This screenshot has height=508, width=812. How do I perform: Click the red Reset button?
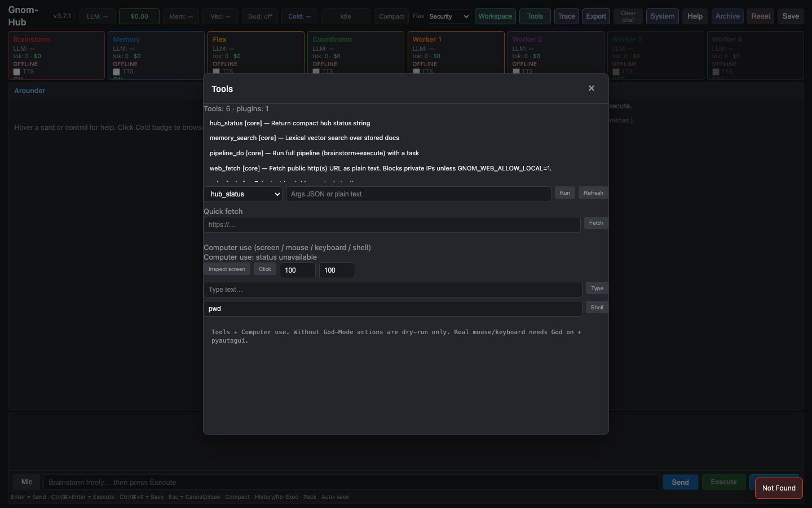[761, 16]
